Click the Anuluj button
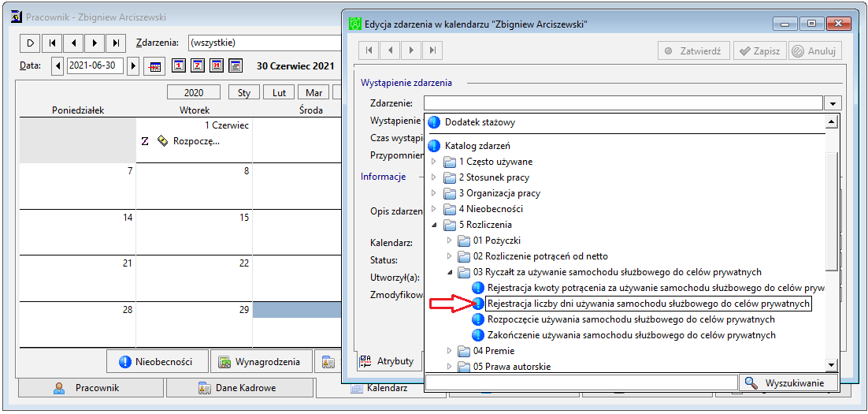Viewport: 868px width, 414px height. [815, 50]
